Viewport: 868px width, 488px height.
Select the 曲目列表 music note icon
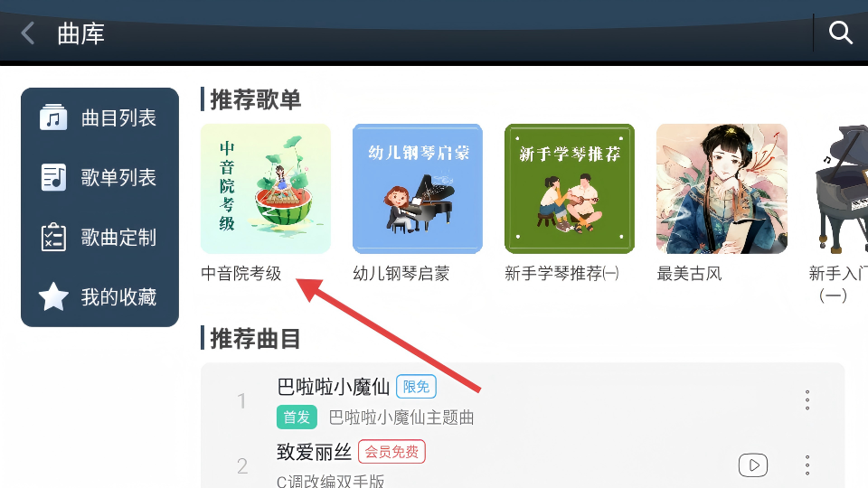53,117
